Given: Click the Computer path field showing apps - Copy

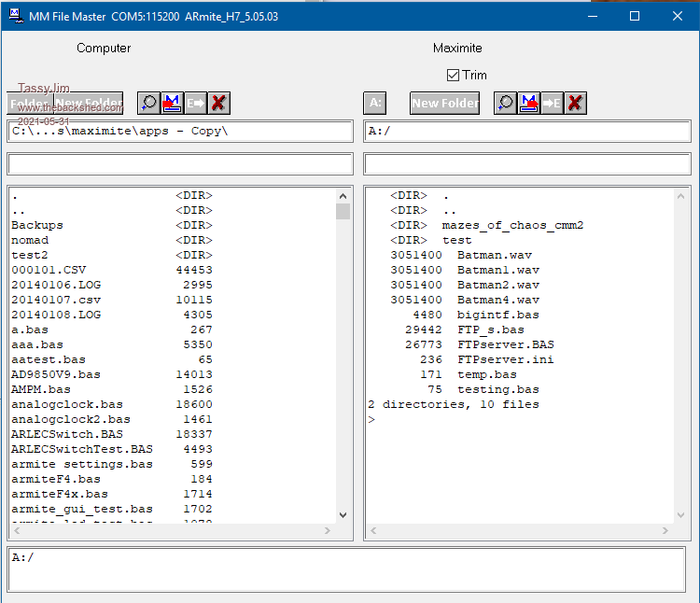Looking at the screenshot, I should point(180,131).
